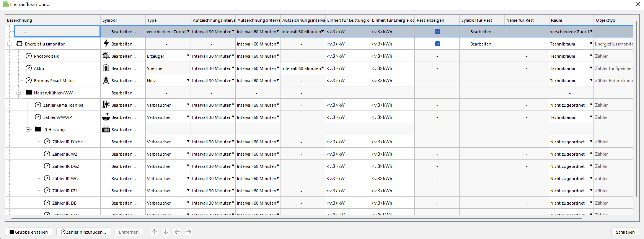Click the lightning bolt symbol for Energieflussmonitor
This screenshot has width=644, height=239.
(x=106, y=43)
